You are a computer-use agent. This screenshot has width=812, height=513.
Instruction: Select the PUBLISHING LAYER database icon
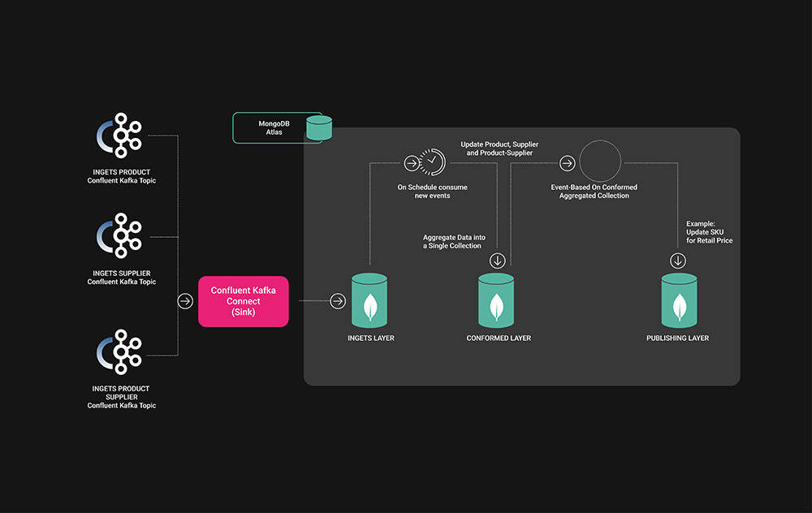tap(680, 301)
